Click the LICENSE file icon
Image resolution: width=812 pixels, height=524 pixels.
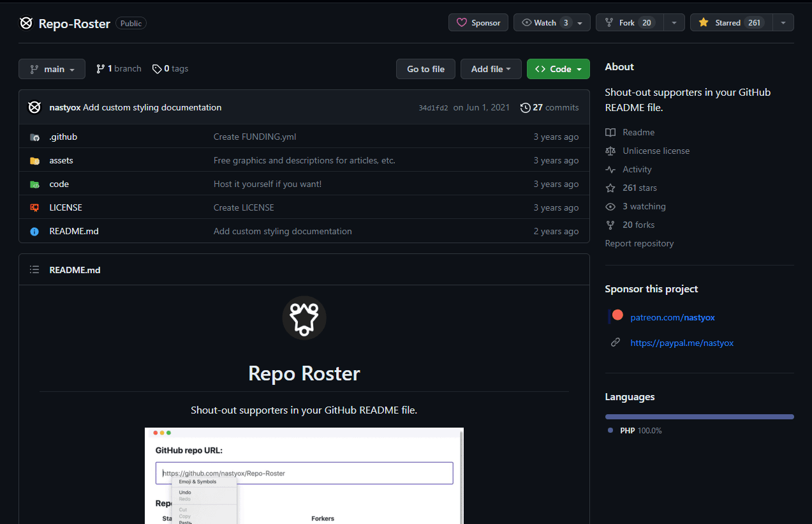[34, 207]
